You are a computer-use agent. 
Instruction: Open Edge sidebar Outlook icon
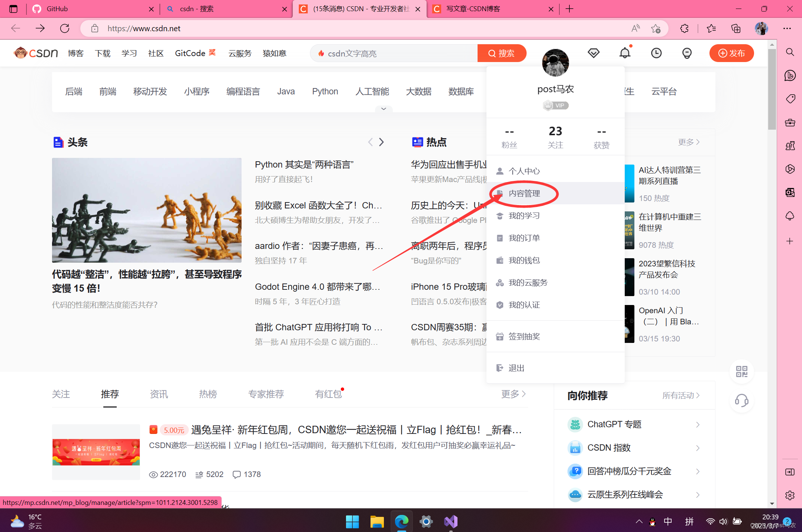(790, 192)
